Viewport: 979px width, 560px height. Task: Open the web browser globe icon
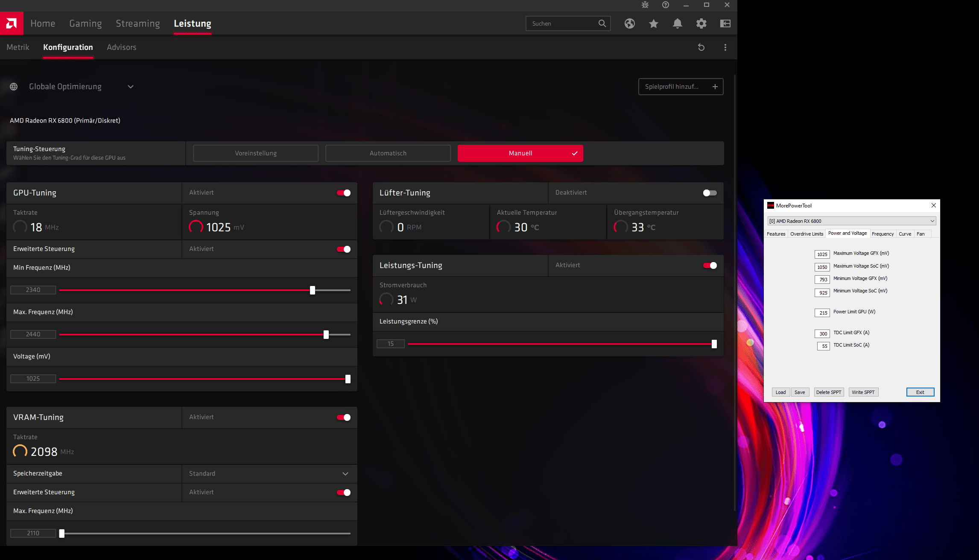(629, 23)
